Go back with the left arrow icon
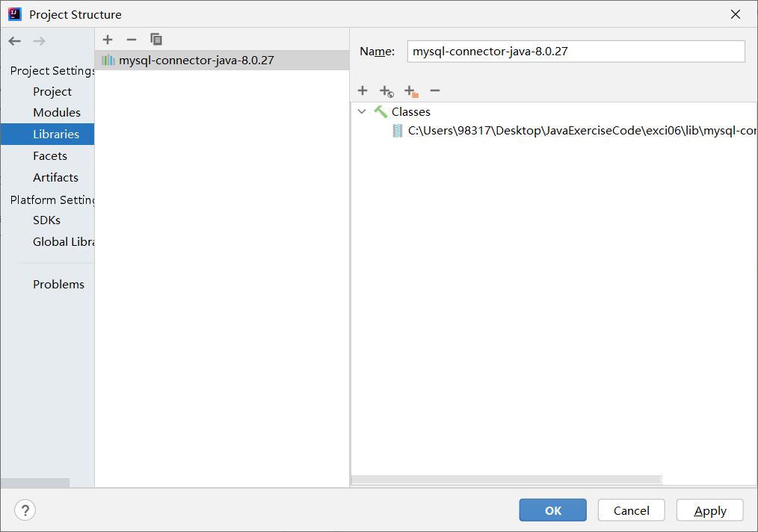Screen dimensions: 758x532 14,41
